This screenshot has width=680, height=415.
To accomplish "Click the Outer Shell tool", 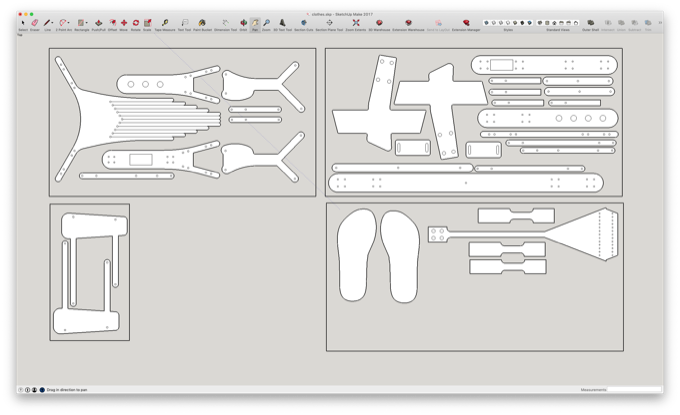I will click(590, 23).
